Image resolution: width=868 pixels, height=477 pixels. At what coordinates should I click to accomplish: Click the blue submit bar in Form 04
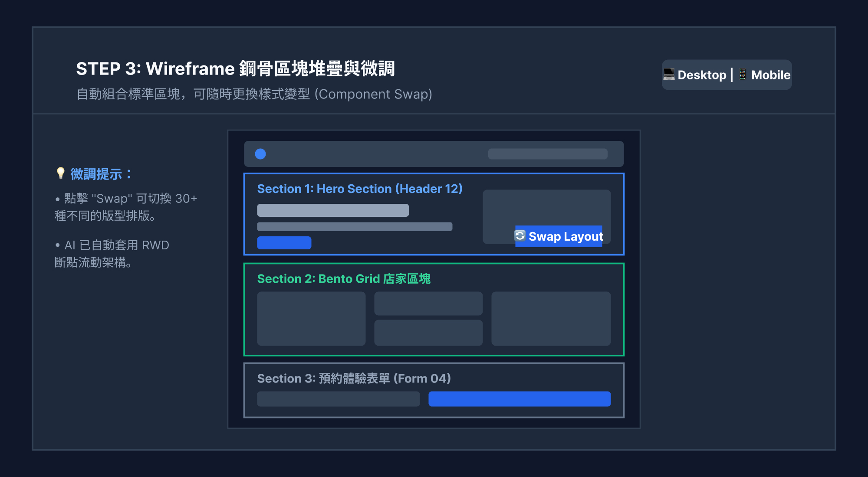pyautogui.click(x=519, y=399)
